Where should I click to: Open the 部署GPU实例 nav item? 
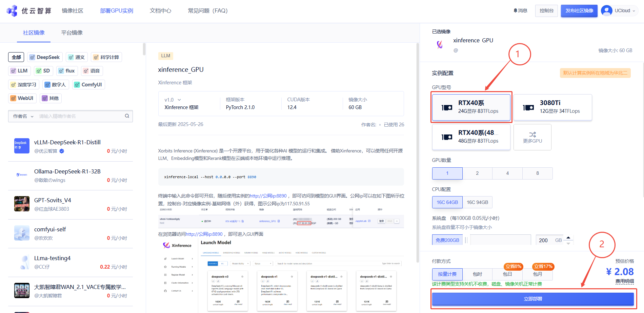(117, 11)
